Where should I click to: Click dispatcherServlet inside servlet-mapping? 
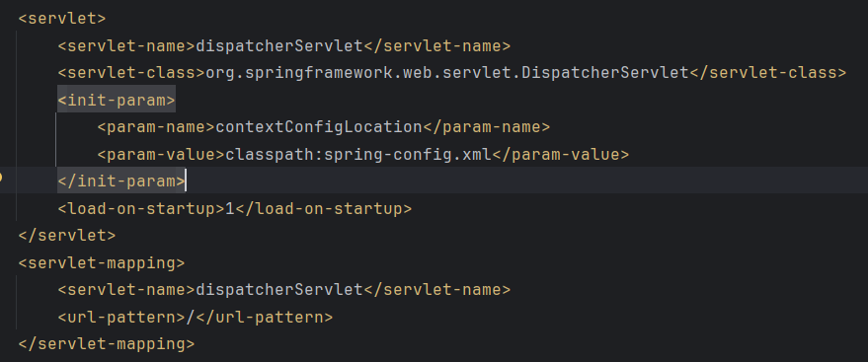[279, 290]
